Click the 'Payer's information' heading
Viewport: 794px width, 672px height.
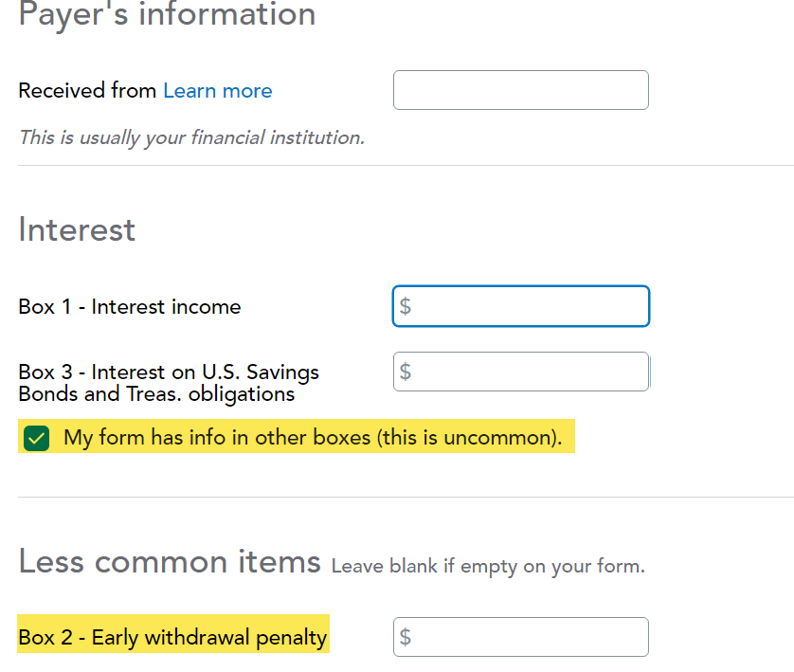pos(167,14)
